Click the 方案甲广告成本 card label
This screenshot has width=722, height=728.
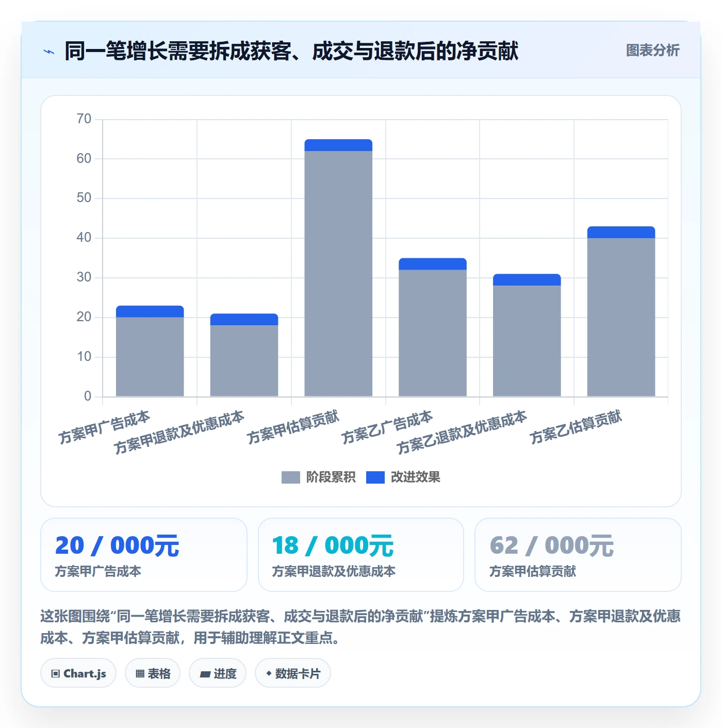98,571
